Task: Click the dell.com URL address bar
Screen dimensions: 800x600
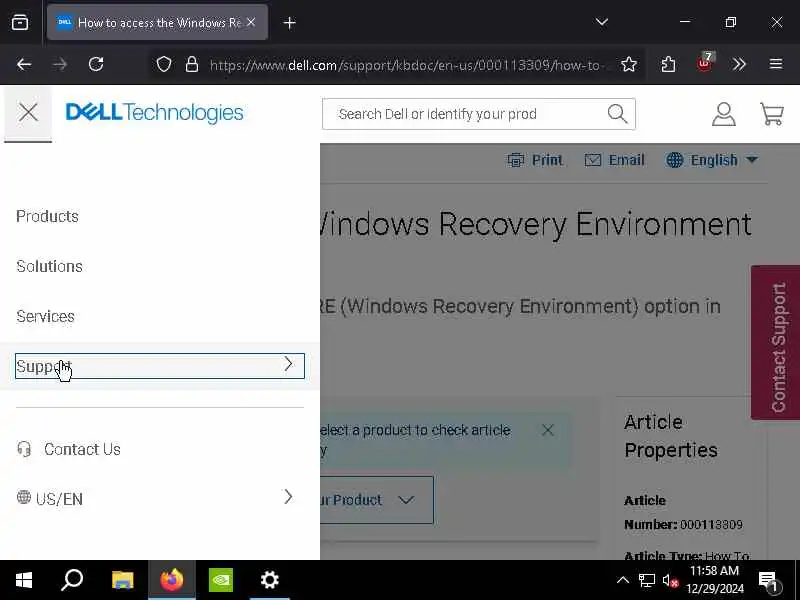Action: (x=406, y=65)
